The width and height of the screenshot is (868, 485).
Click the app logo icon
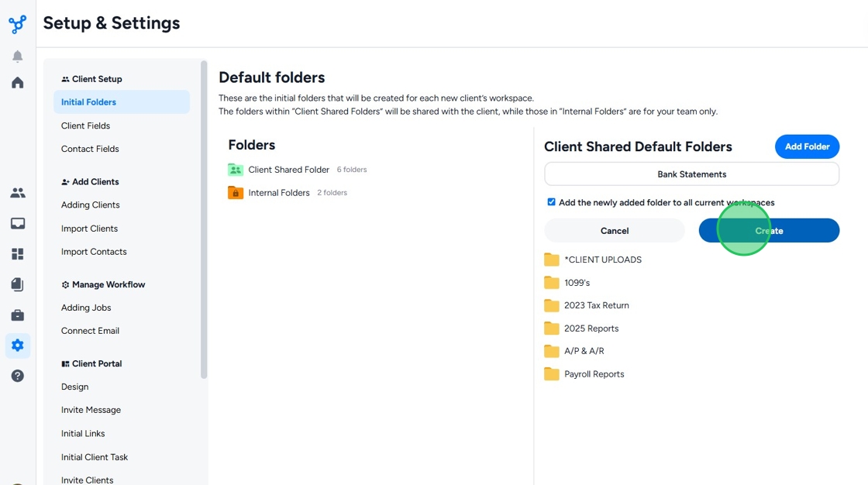point(17,24)
